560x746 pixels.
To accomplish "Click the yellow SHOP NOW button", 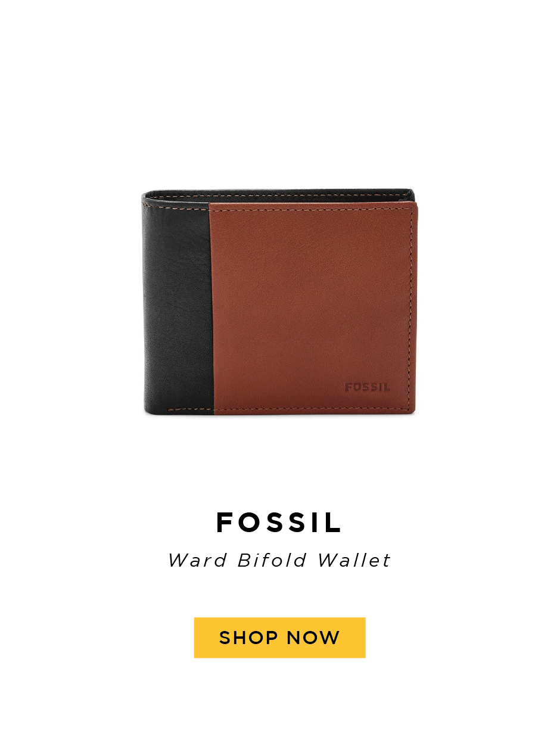I will coord(279,638).
